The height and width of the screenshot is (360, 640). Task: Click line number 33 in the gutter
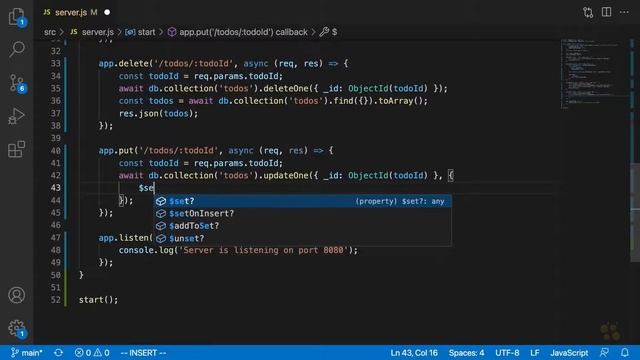click(x=56, y=64)
